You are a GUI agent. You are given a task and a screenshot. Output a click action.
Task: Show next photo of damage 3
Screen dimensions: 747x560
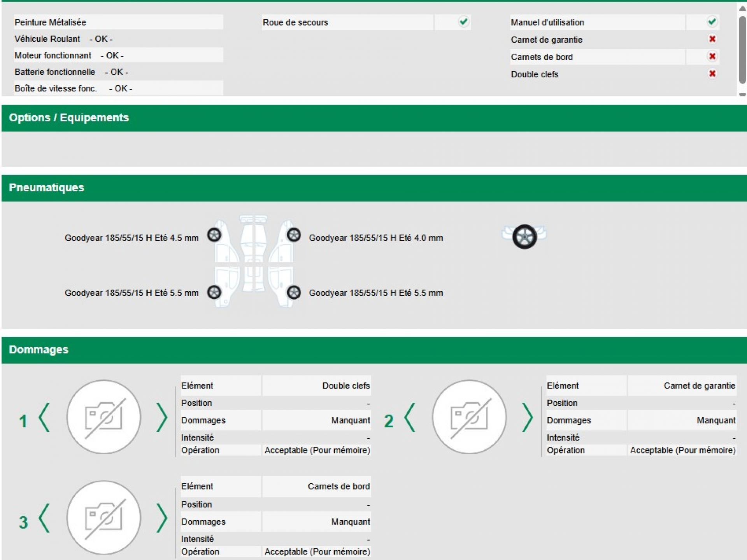click(161, 518)
